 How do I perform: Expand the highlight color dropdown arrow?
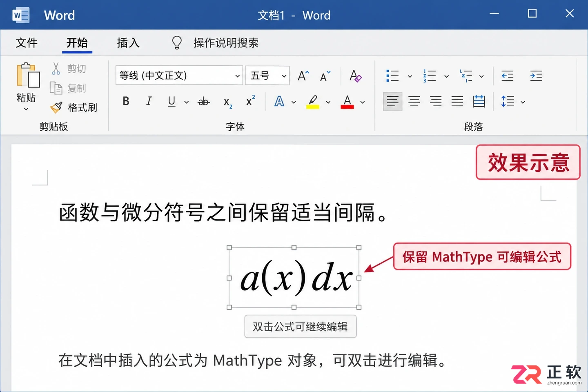pyautogui.click(x=328, y=102)
